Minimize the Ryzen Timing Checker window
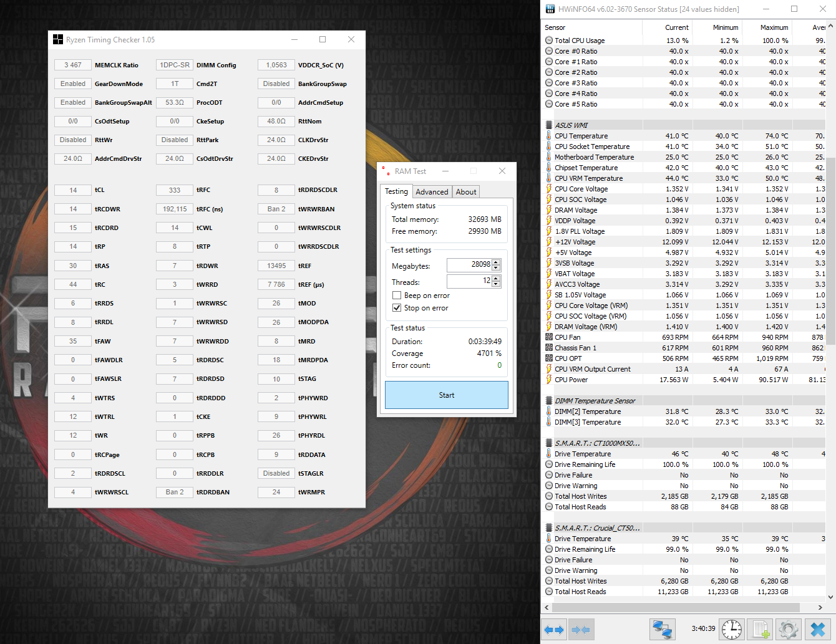This screenshot has width=836, height=644. point(294,40)
